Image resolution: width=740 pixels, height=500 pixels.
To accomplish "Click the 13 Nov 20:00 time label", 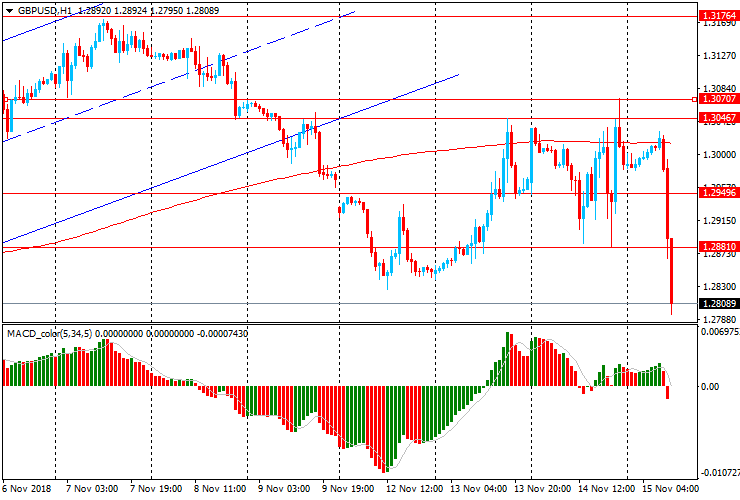I will [542, 489].
